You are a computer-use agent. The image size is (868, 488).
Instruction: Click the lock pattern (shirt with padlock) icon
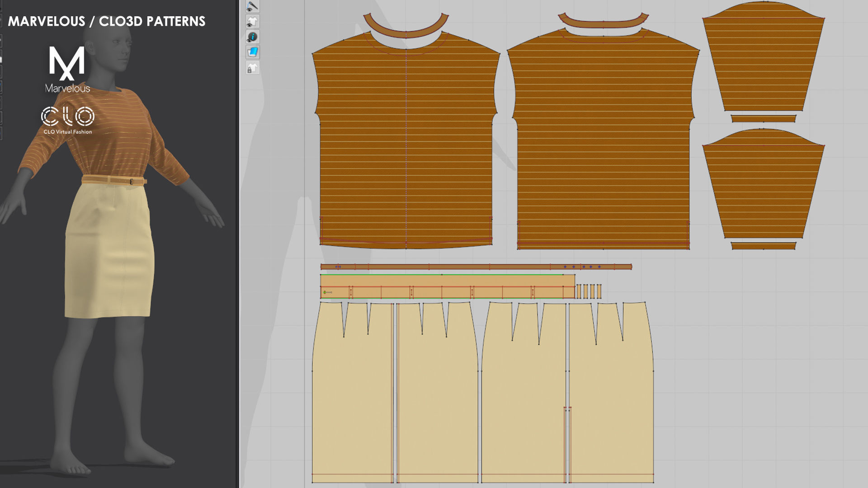252,68
